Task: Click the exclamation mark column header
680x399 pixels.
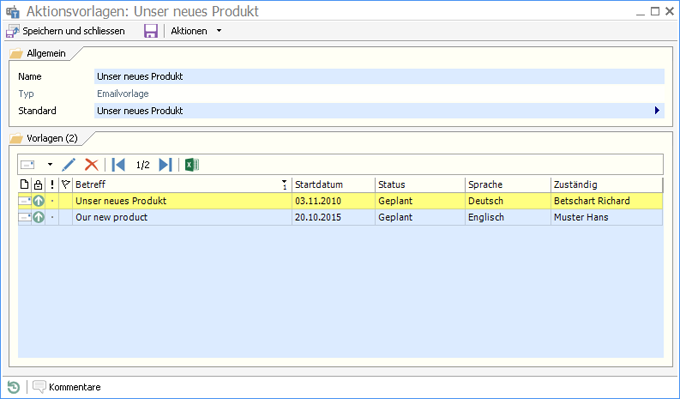Action: click(x=52, y=185)
